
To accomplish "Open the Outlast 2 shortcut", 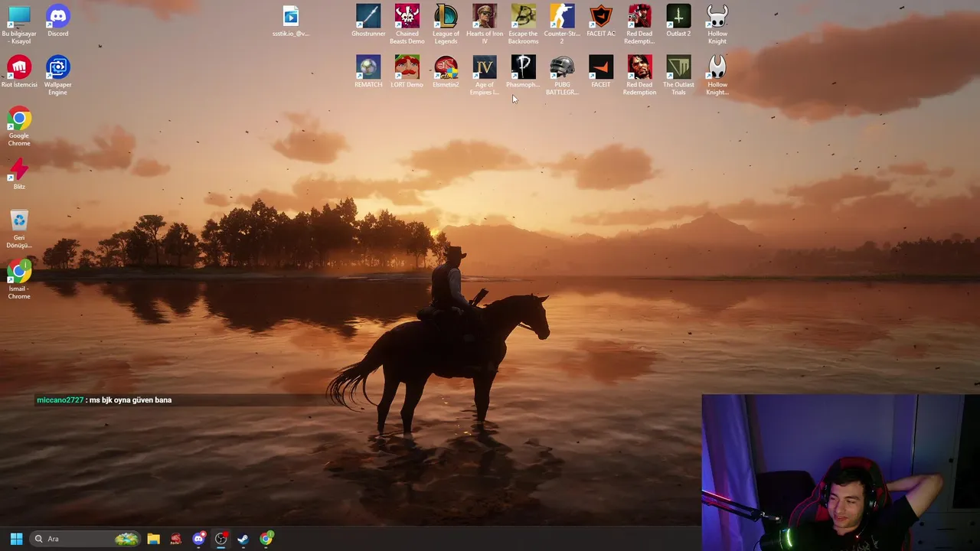I will coord(678,21).
